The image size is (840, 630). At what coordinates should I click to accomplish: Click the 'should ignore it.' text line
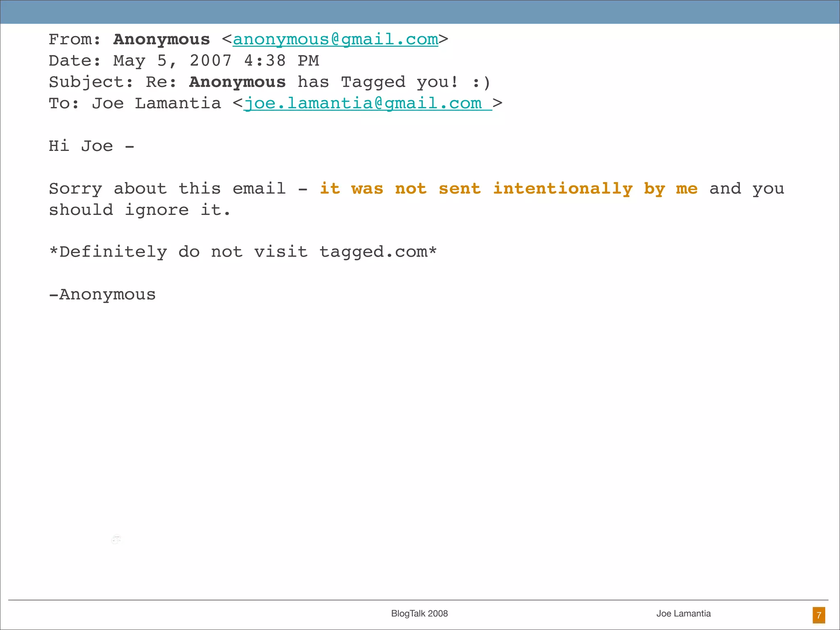pos(139,210)
